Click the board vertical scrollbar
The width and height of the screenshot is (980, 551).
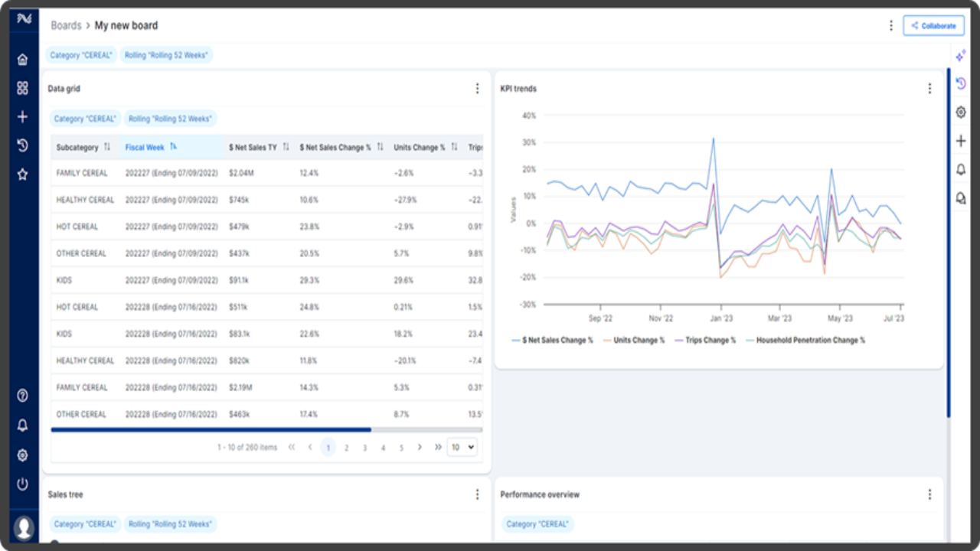click(949, 243)
